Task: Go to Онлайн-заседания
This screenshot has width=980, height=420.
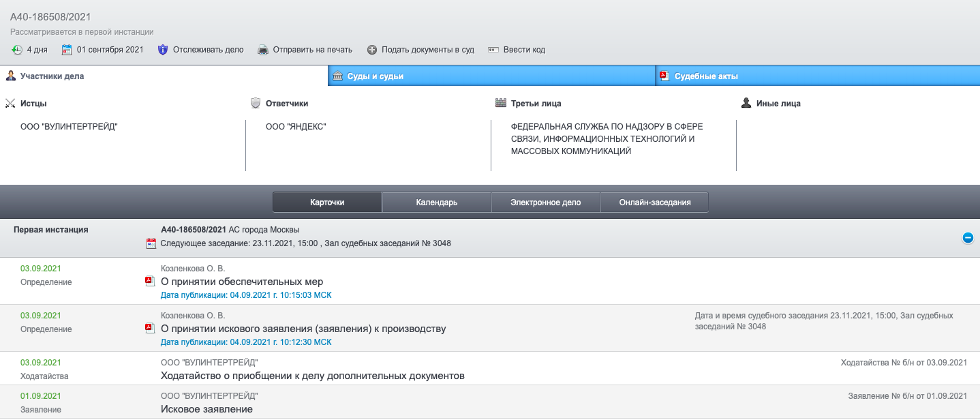Action: click(x=654, y=202)
